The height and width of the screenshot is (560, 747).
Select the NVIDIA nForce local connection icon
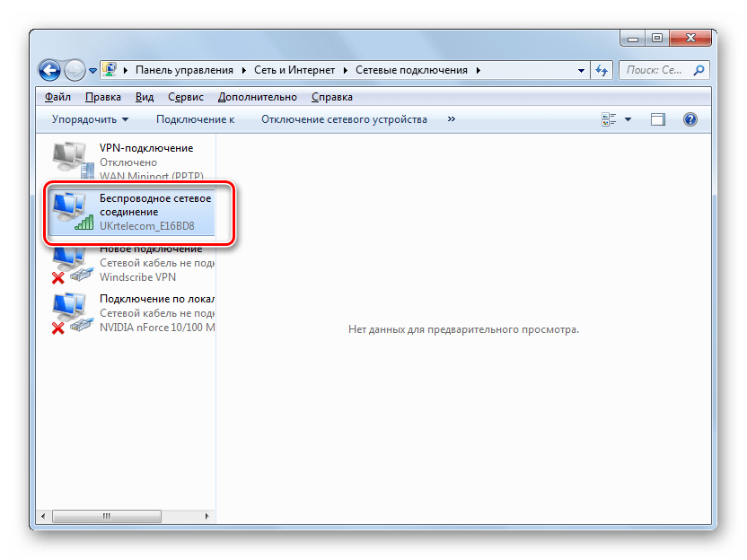coord(70,312)
